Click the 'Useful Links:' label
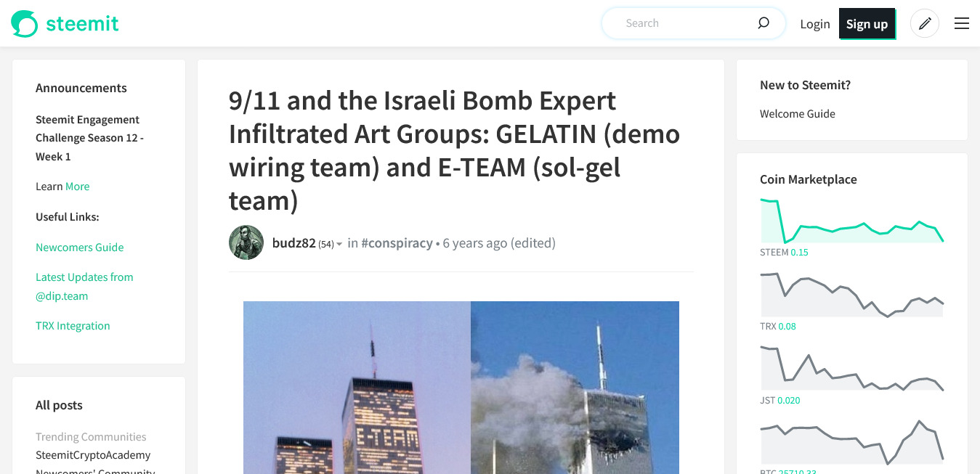Viewport: 980px width, 474px height. click(68, 217)
